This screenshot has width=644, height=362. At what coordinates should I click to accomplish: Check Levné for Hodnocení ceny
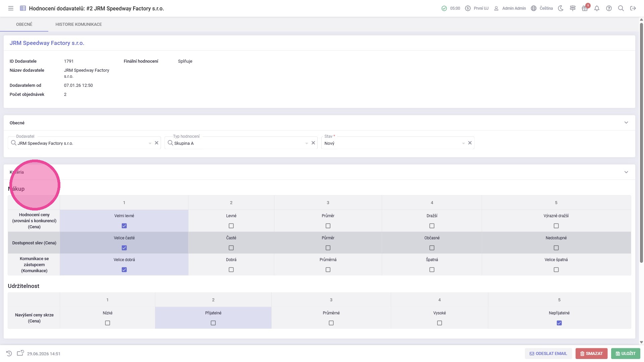[231, 226]
